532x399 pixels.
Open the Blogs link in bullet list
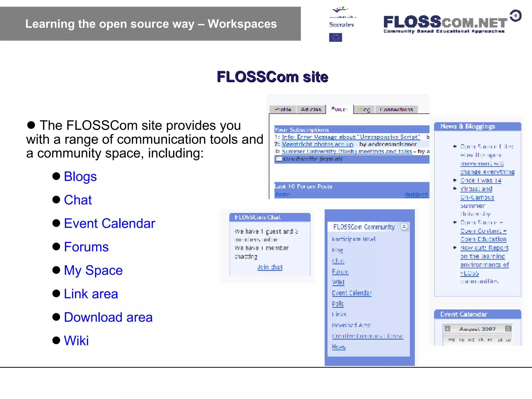(x=80, y=177)
